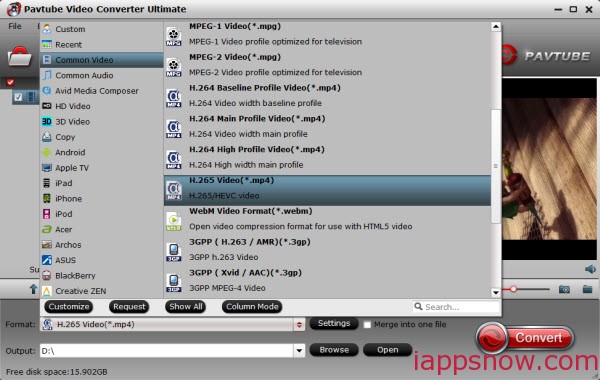Select WebM Video Format profile
This screenshot has width=600, height=380.
point(327,219)
